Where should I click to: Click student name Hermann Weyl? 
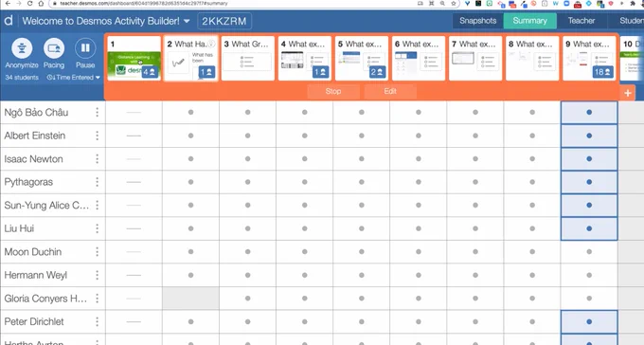pyautogui.click(x=36, y=275)
